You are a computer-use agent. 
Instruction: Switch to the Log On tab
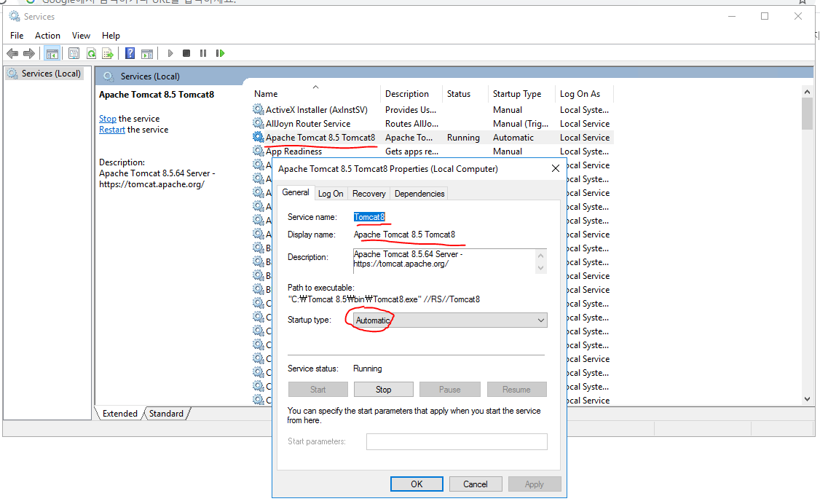click(x=331, y=194)
